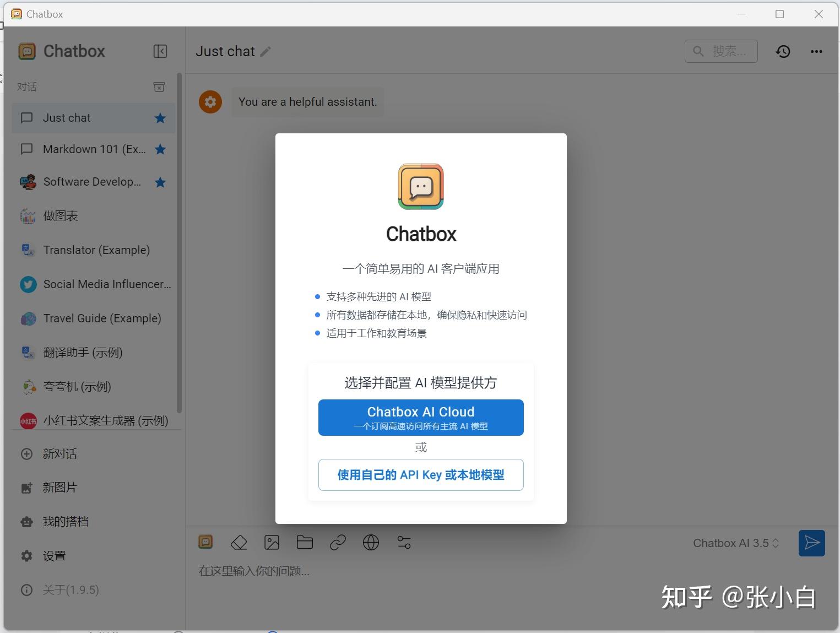Screen dimensions: 840x633
Task: Edit the Just chat title pencil
Action: pyautogui.click(x=265, y=52)
